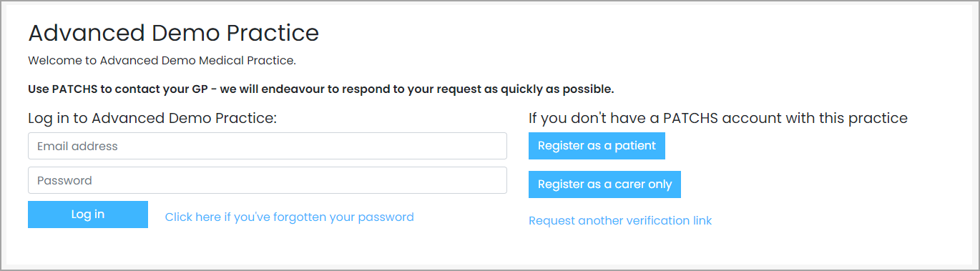Ask for a new verification link

point(620,220)
